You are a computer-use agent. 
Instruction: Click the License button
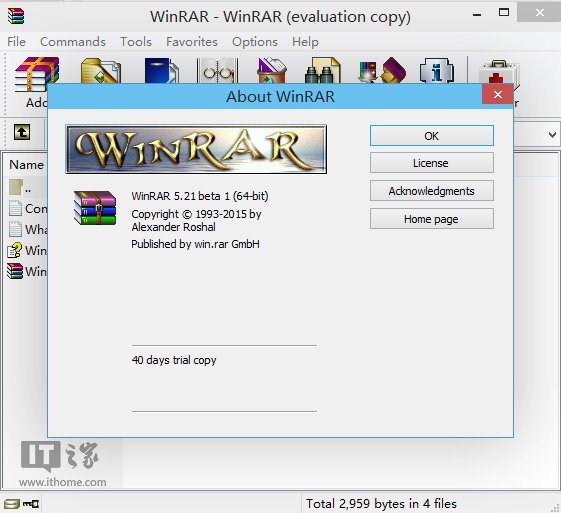coord(432,163)
